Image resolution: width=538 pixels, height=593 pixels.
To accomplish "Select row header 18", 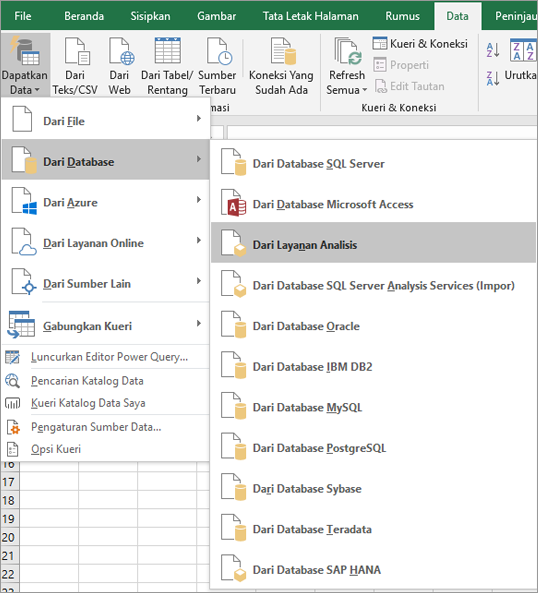I will [9, 501].
